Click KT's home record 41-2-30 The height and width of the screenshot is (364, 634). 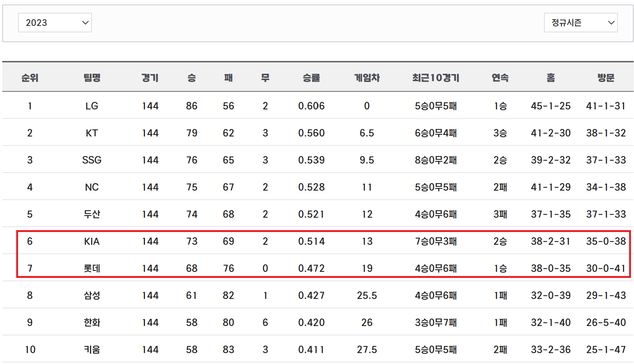[x=551, y=133]
